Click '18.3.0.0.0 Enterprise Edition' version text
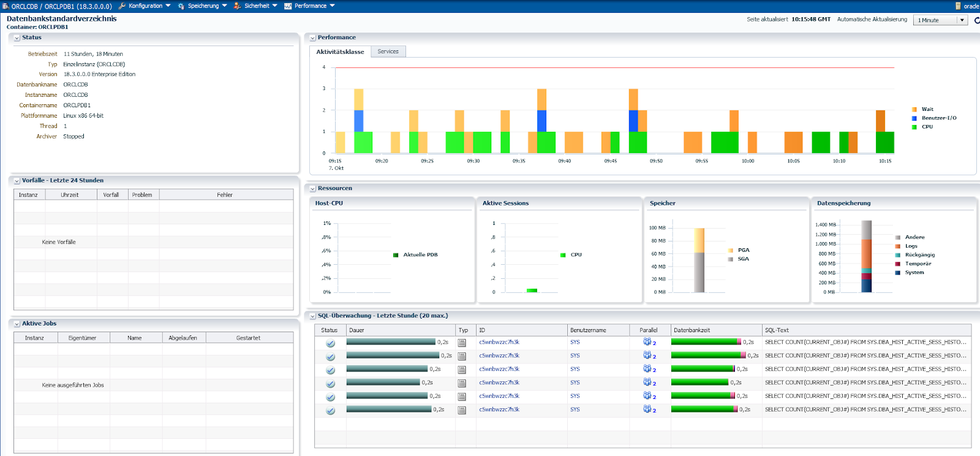 point(100,74)
